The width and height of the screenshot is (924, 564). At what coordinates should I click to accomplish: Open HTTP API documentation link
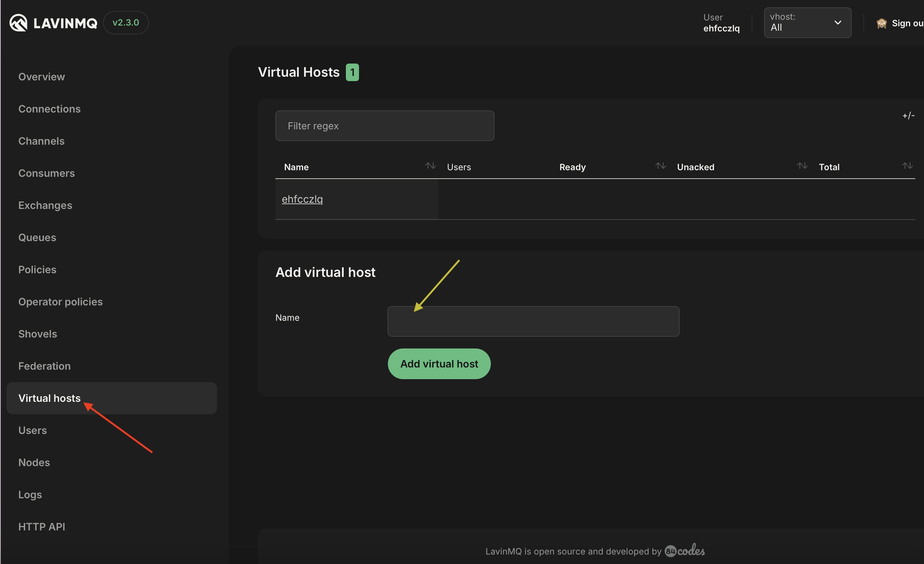pyautogui.click(x=42, y=527)
